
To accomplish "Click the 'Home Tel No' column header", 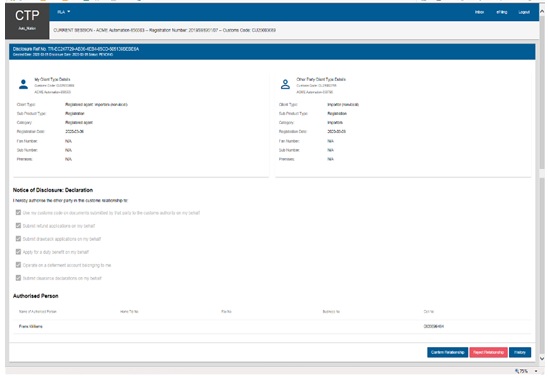I will [129, 311].
